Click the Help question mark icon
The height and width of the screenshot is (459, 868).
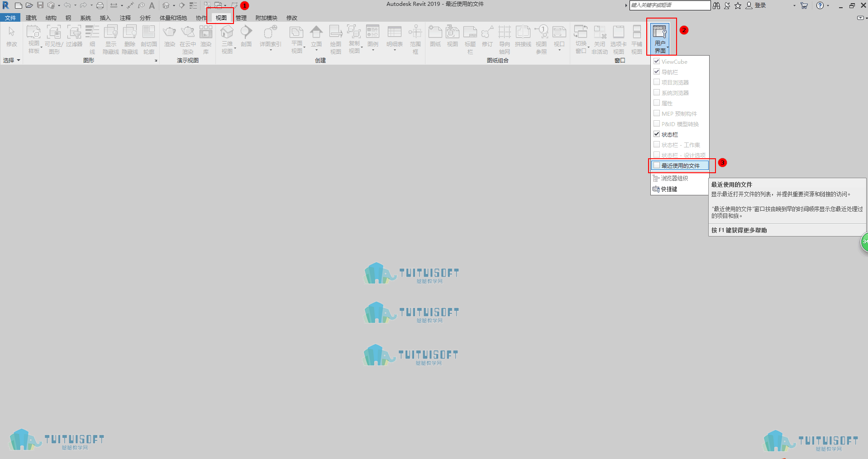pos(820,5)
